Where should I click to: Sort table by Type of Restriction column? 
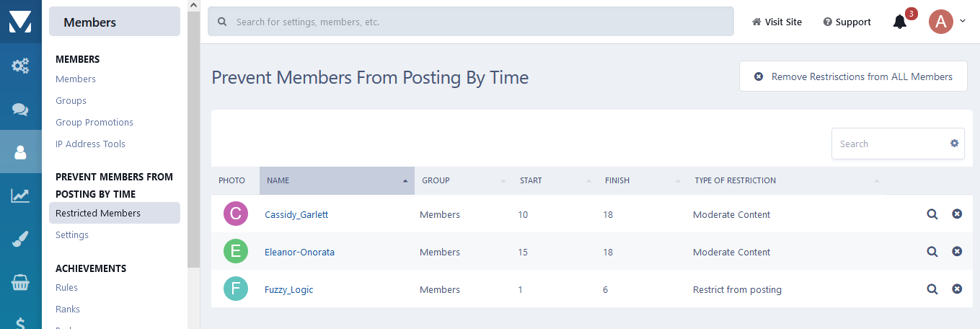pyautogui.click(x=786, y=180)
